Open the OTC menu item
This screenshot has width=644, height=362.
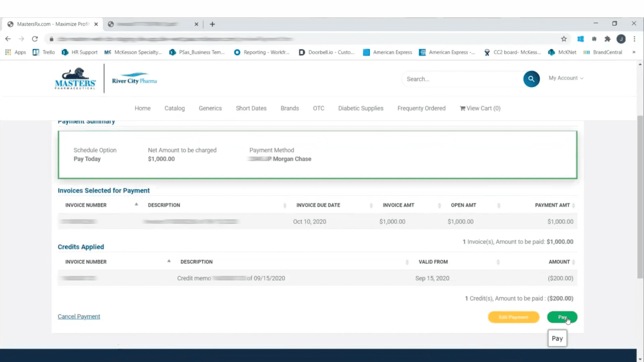pyautogui.click(x=318, y=108)
